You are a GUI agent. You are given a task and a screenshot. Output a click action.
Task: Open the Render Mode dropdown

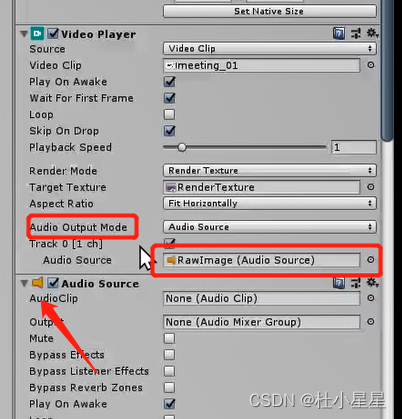pos(270,171)
